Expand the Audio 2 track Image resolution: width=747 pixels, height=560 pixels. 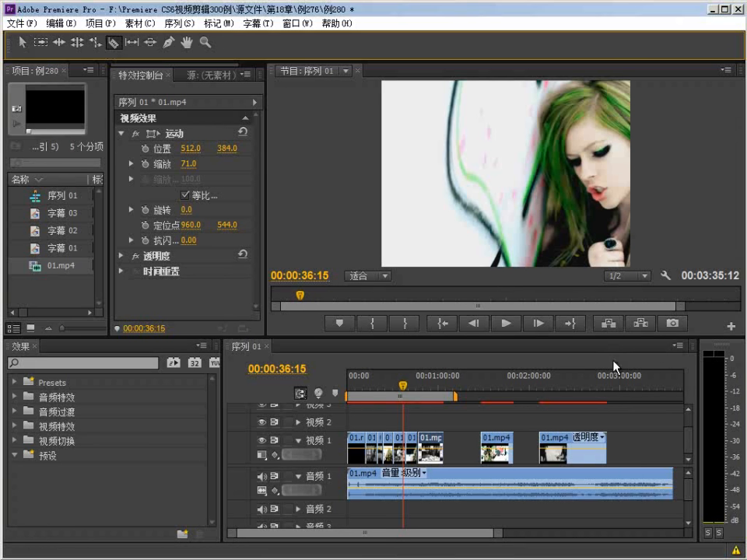pyautogui.click(x=298, y=509)
